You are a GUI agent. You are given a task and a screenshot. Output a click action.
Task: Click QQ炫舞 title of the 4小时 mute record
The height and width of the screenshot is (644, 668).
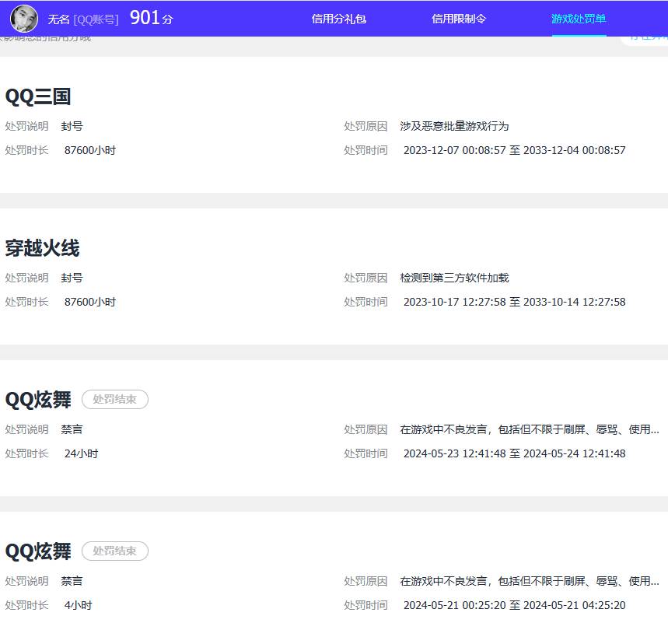[x=38, y=551]
